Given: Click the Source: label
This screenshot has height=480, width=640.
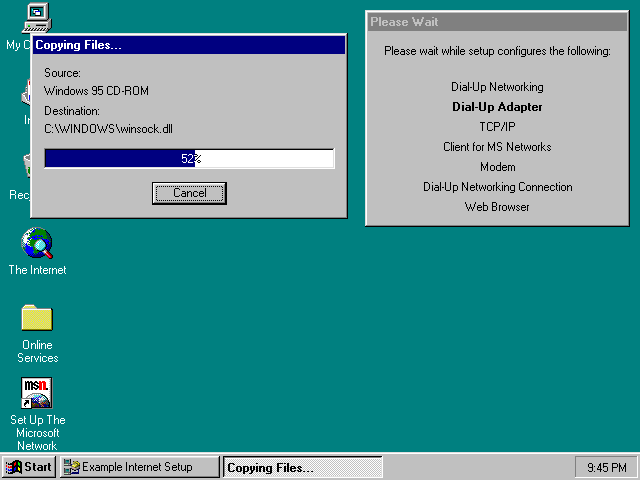Looking at the screenshot, I should pyautogui.click(x=62, y=73).
